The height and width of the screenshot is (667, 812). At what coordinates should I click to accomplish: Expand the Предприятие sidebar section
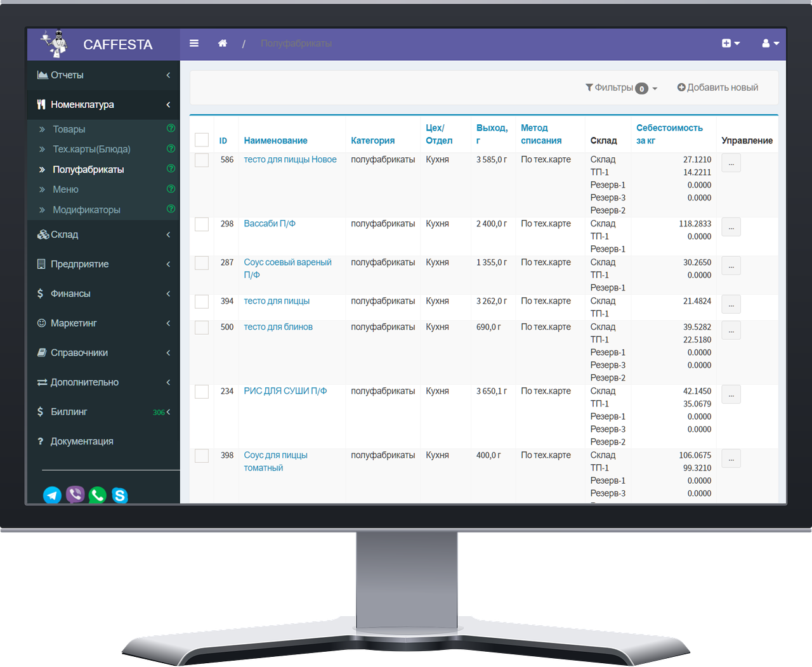(x=103, y=264)
